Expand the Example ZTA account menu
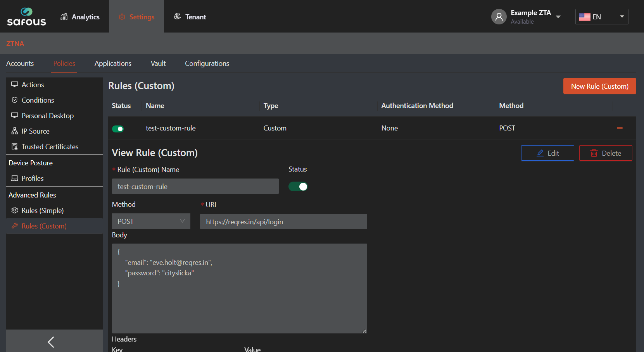The height and width of the screenshot is (352, 644). pyautogui.click(x=558, y=17)
